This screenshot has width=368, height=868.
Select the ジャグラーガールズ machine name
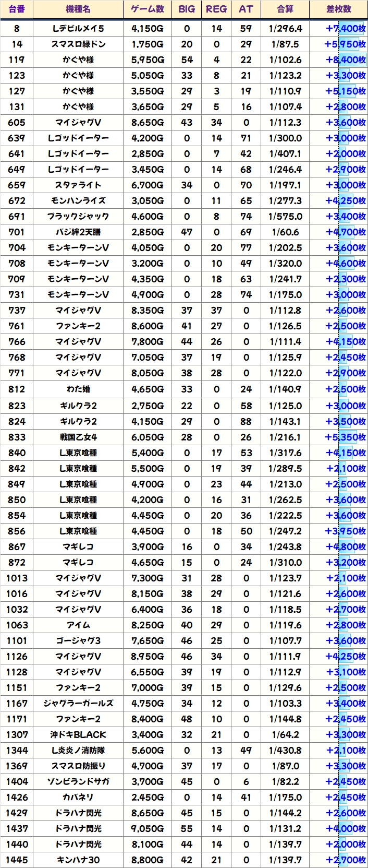click(x=78, y=703)
